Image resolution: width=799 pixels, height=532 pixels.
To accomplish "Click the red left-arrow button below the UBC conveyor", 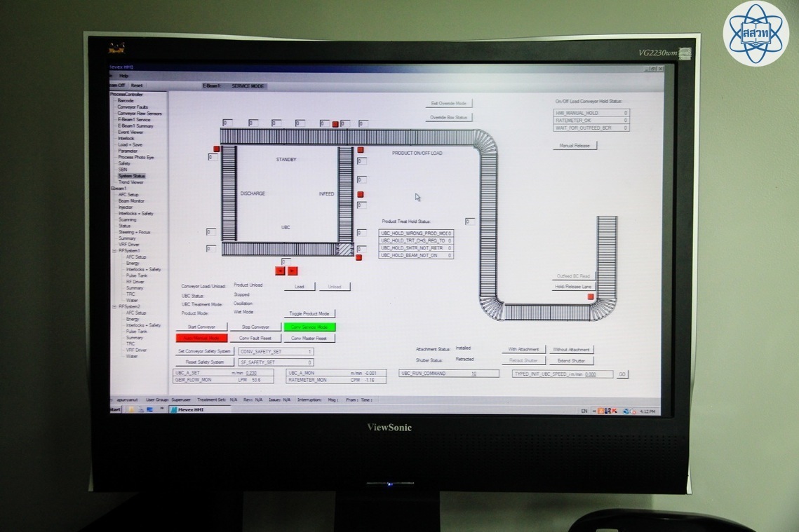I will [x=280, y=271].
